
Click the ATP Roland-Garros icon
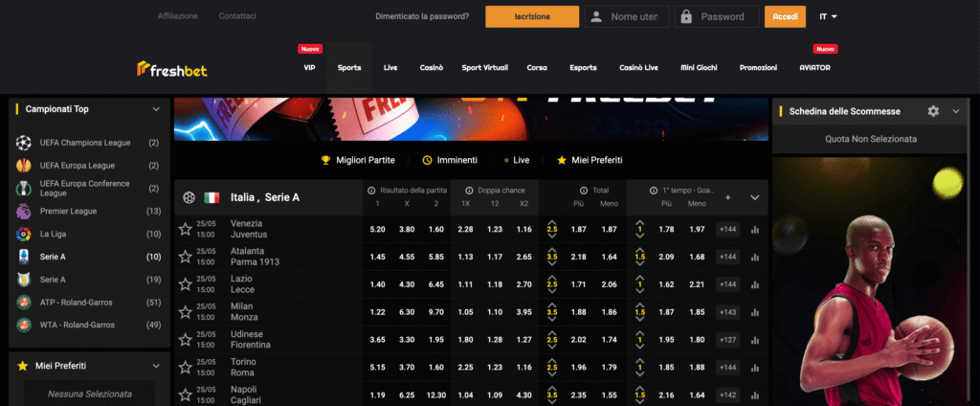(24, 303)
